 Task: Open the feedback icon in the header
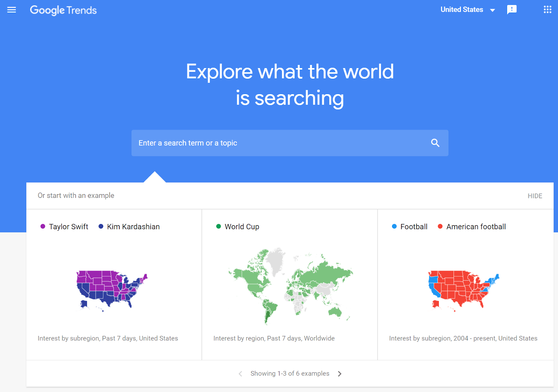(512, 9)
